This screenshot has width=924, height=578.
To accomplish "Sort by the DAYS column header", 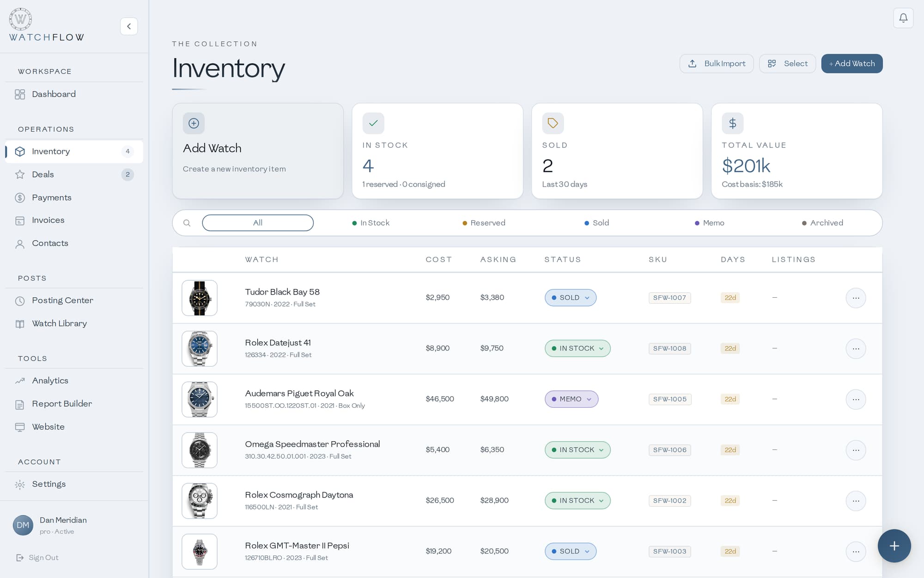I will point(733,260).
